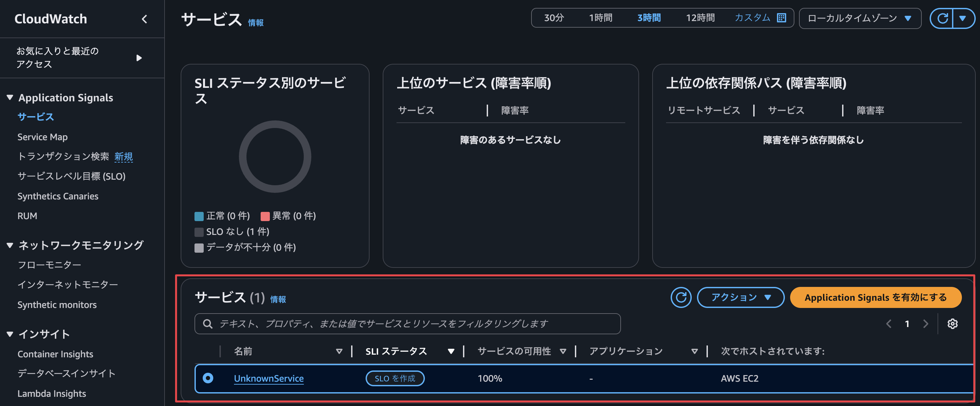Click the SLI status donut chart
980x406 pixels.
[275, 156]
